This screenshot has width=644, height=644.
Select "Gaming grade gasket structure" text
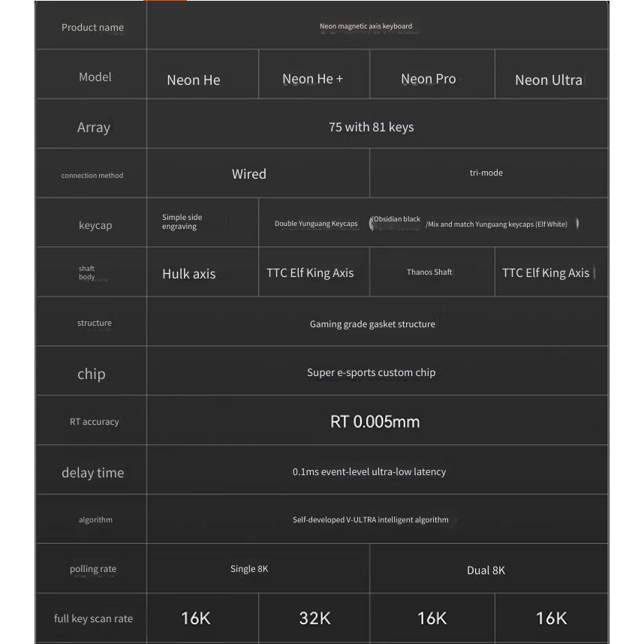click(372, 324)
